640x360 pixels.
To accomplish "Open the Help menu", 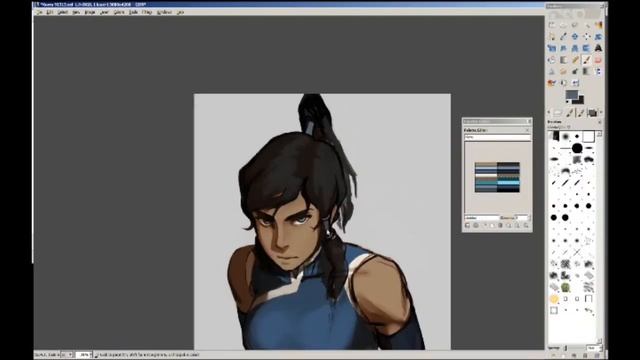I will click(x=180, y=12).
